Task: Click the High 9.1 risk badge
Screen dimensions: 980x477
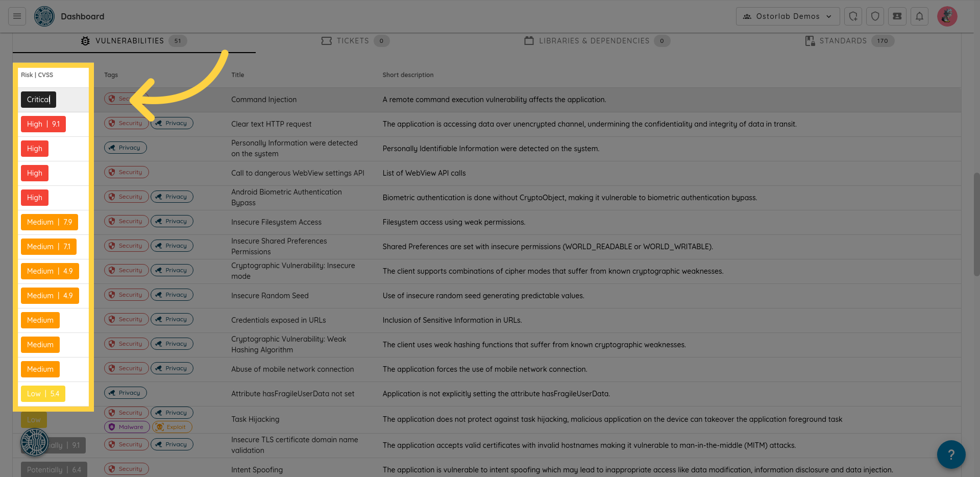Action: pos(43,124)
